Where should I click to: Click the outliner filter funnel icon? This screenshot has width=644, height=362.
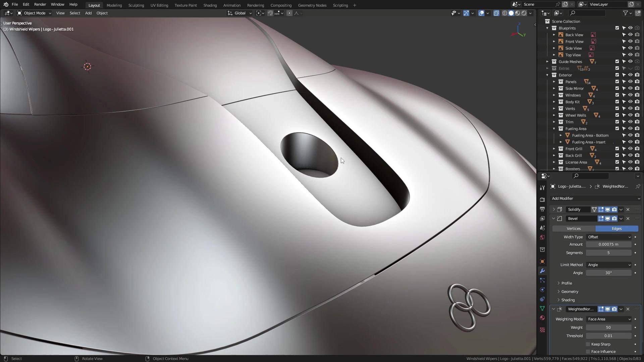(626, 13)
